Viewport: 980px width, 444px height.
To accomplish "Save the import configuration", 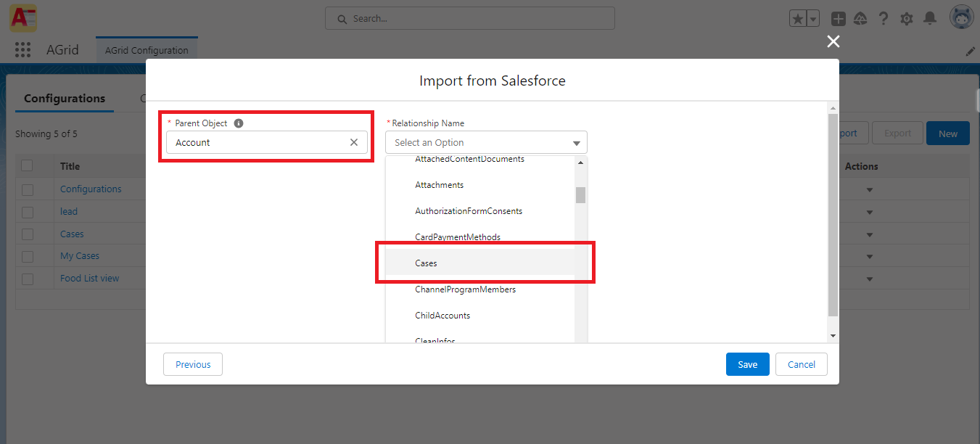I will coord(748,364).
